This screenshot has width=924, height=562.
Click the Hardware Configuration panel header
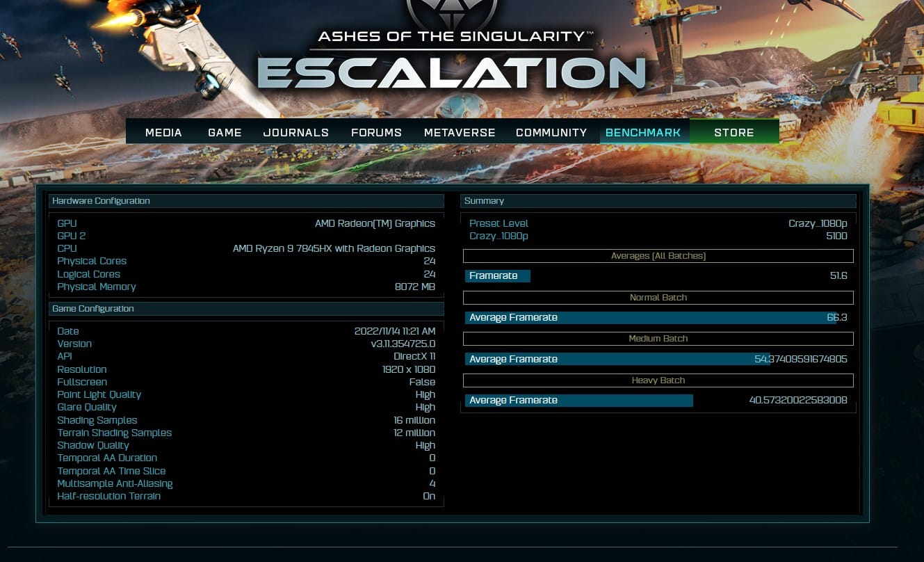pos(246,201)
